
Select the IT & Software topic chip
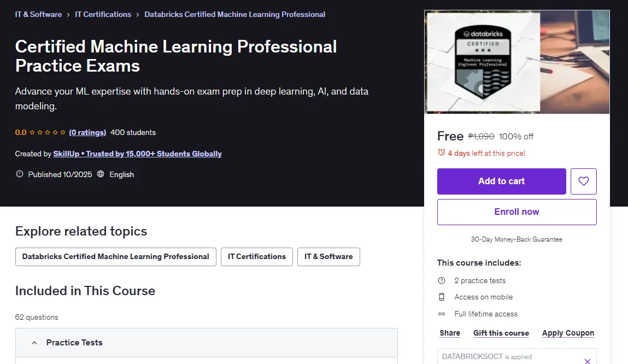328,257
